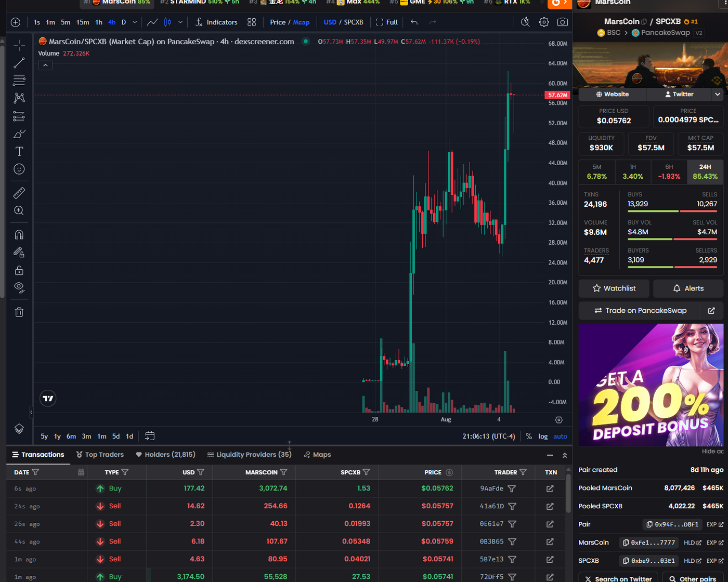728x582 pixels.
Task: Undo the last chart action
Action: click(x=414, y=22)
